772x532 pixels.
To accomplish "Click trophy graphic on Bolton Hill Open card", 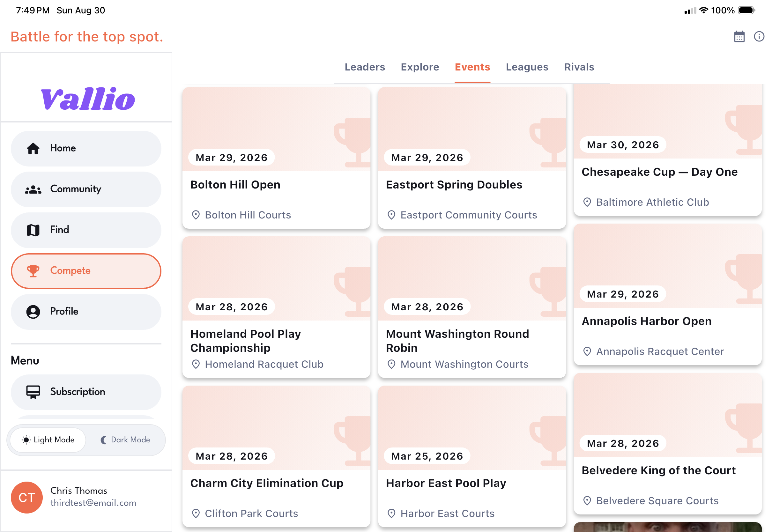I will (x=352, y=142).
